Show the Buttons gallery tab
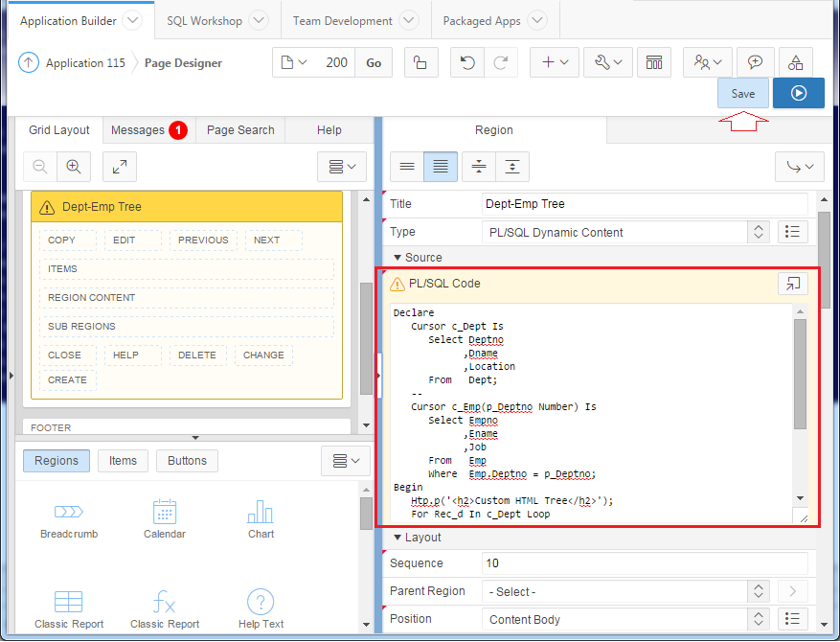Image resolution: width=840 pixels, height=642 pixels. coord(187,461)
